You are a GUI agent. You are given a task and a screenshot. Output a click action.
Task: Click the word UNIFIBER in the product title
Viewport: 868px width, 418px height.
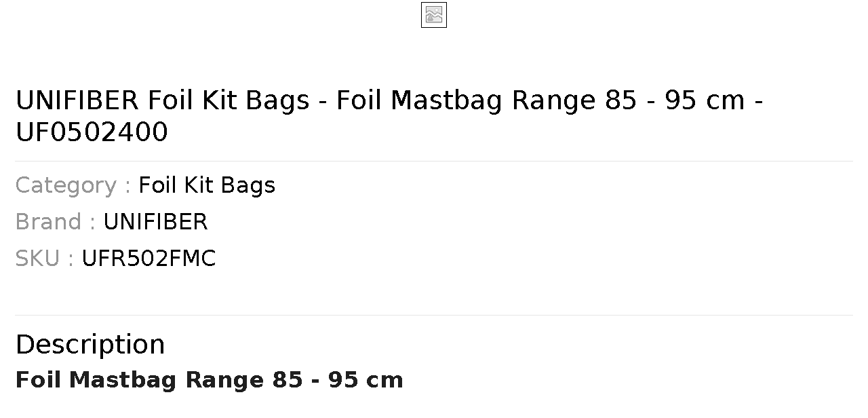[x=77, y=100]
